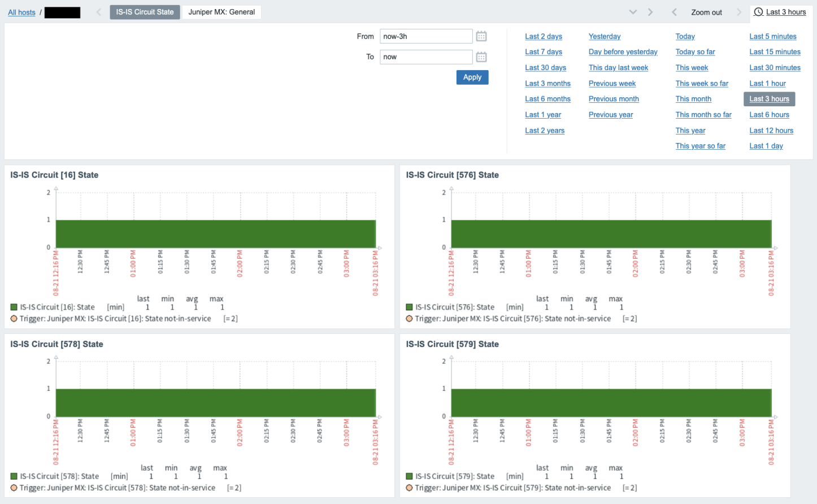Screen dimensions: 817x504
Task: Open the From date calendar picker
Action: (481, 36)
